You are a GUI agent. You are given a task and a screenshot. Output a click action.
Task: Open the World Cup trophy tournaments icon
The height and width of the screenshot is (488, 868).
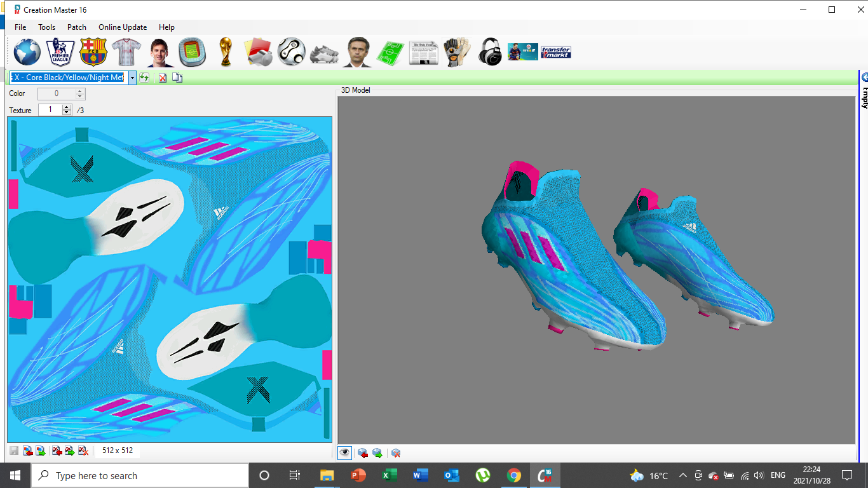click(x=225, y=52)
